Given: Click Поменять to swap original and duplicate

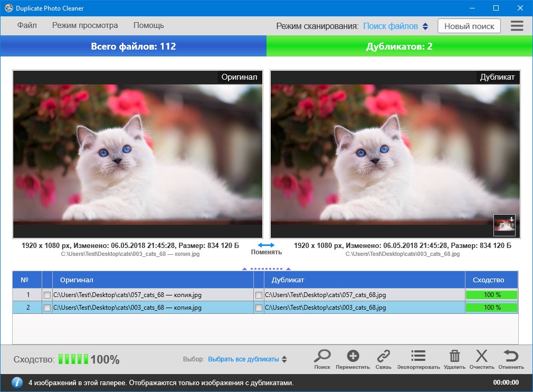Looking at the screenshot, I should pos(266,248).
